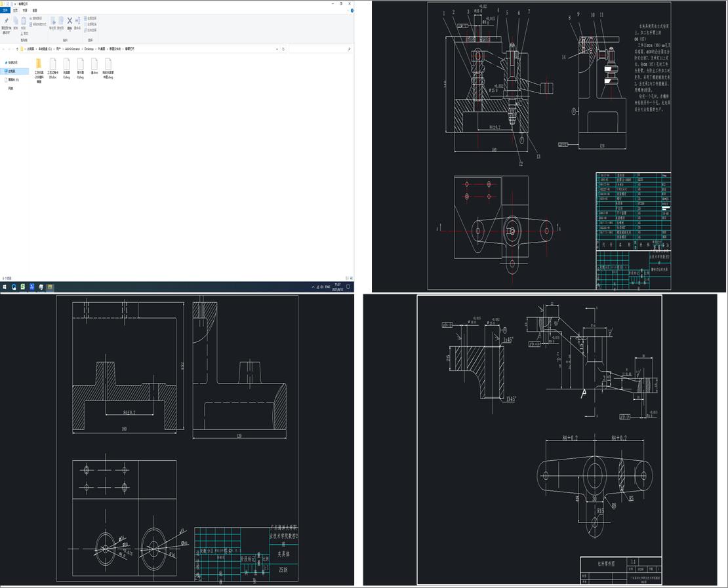
Task: Click Desktop in the address breadcrumb
Action: [89, 49]
